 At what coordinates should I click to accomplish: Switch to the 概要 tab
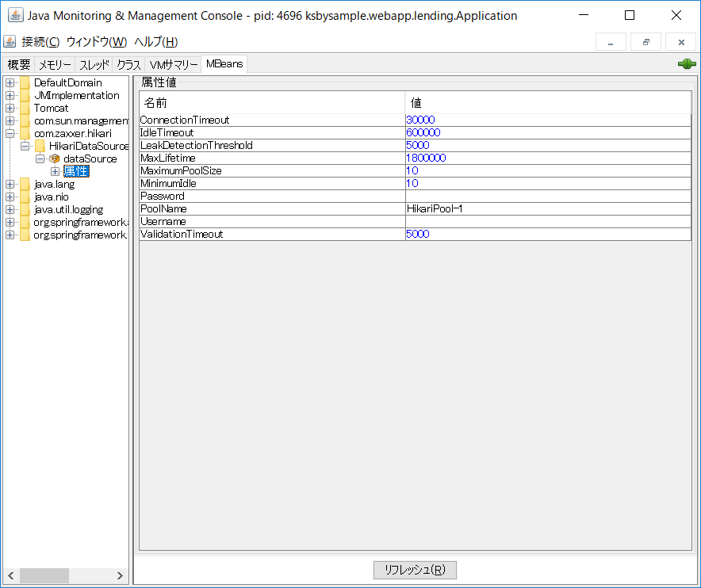(x=19, y=65)
